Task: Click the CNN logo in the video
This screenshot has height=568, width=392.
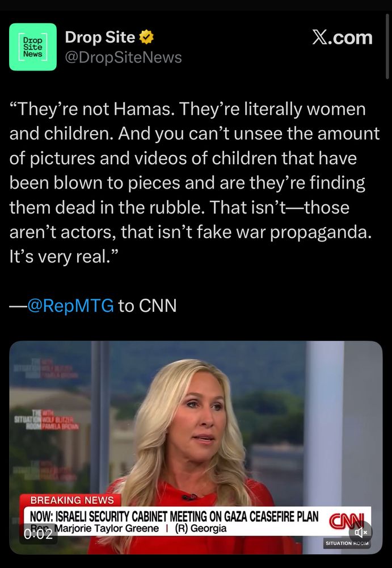Action: tap(345, 521)
